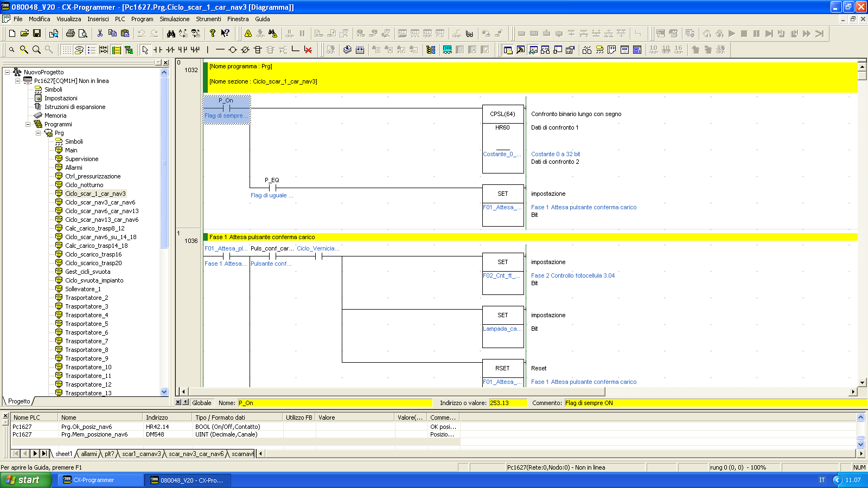Pick the new coil tool
Image resolution: width=868 pixels, height=488 pixels.
(233, 50)
